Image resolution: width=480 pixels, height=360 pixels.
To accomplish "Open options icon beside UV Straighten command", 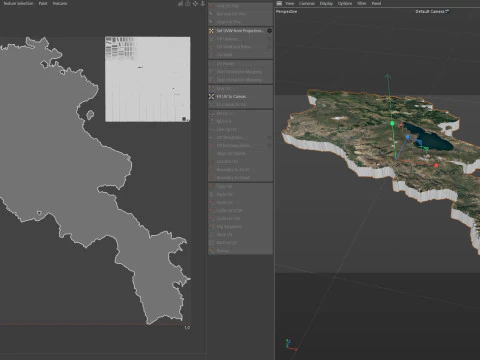I will point(269,137).
